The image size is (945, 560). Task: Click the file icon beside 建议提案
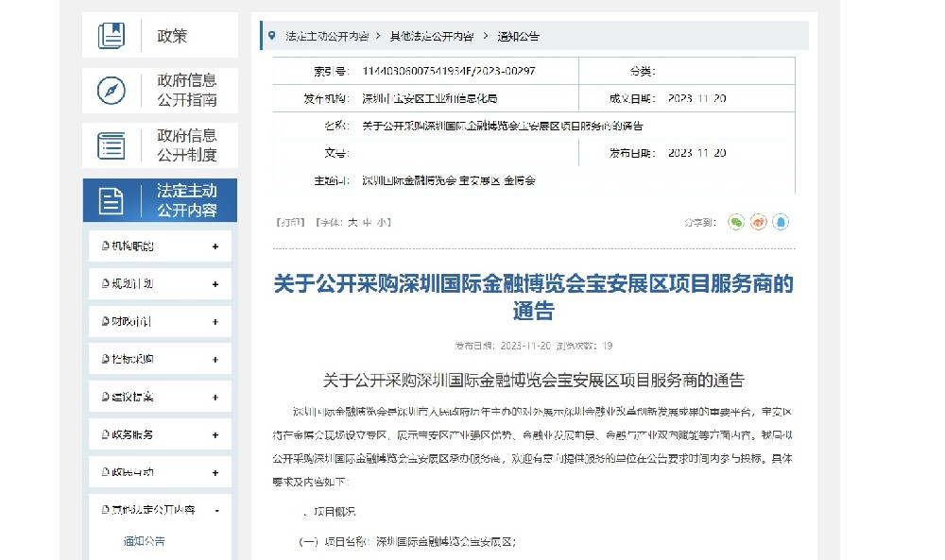(106, 397)
